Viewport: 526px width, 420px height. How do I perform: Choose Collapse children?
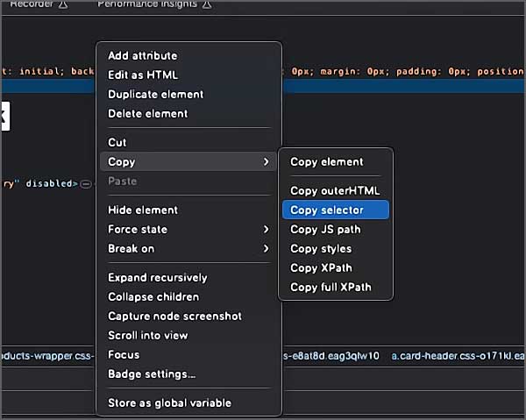[x=188, y=297]
